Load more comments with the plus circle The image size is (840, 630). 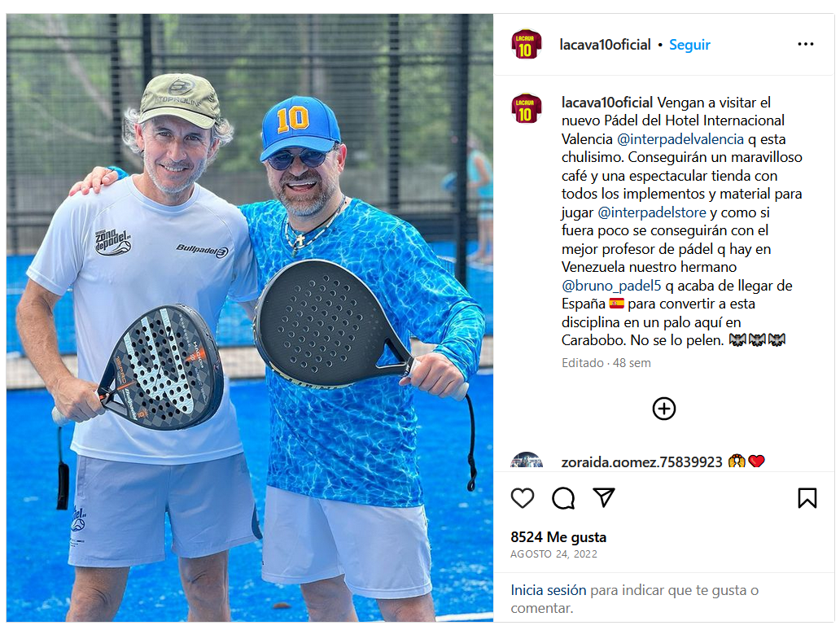click(x=663, y=409)
